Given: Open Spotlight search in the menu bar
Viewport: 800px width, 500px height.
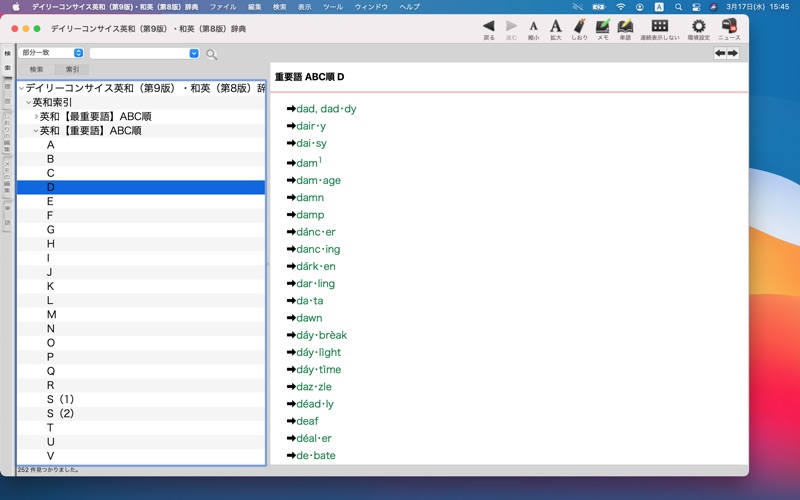Looking at the screenshot, I should pos(678,7).
